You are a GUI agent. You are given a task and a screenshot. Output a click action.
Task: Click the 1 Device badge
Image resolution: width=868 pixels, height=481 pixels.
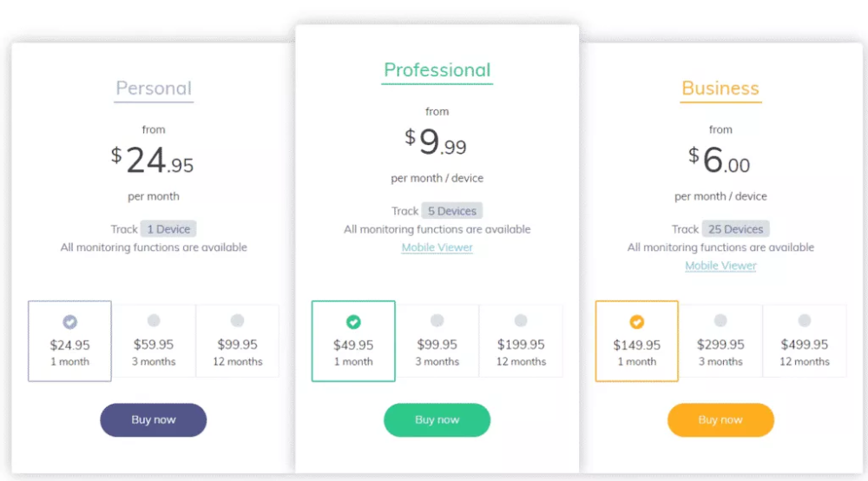pos(168,229)
